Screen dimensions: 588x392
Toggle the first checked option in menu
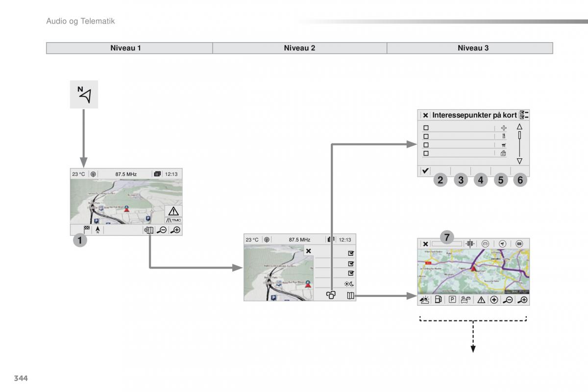point(351,253)
